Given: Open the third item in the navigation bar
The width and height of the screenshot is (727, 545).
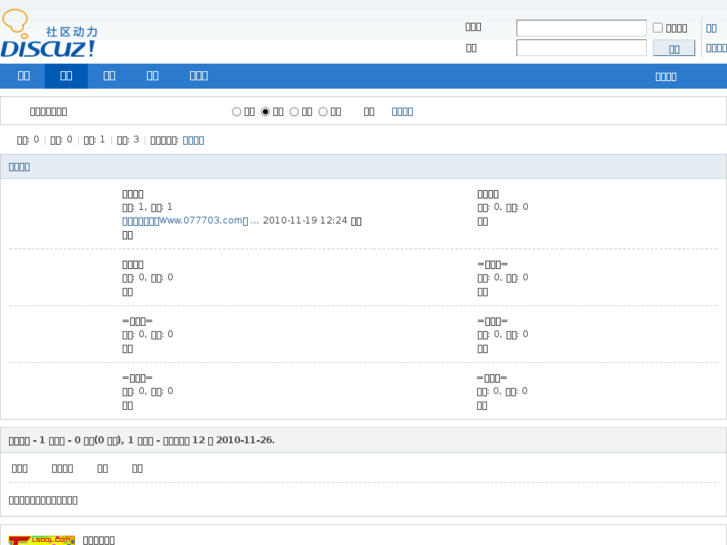Looking at the screenshot, I should pos(109,76).
